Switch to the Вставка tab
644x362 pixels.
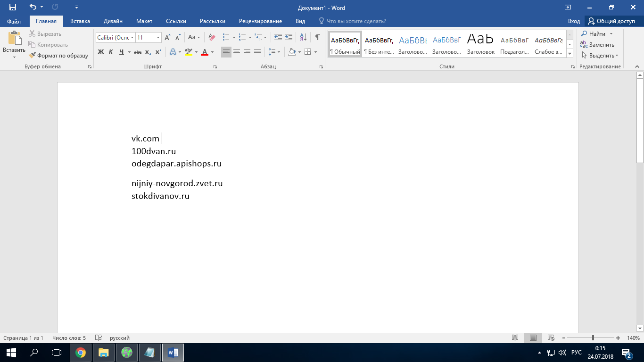pos(80,21)
